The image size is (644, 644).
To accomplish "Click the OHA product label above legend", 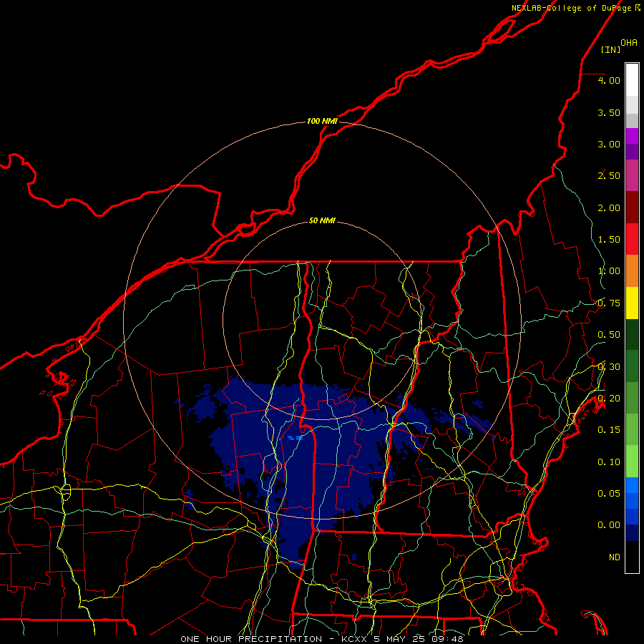I will click(x=629, y=43).
